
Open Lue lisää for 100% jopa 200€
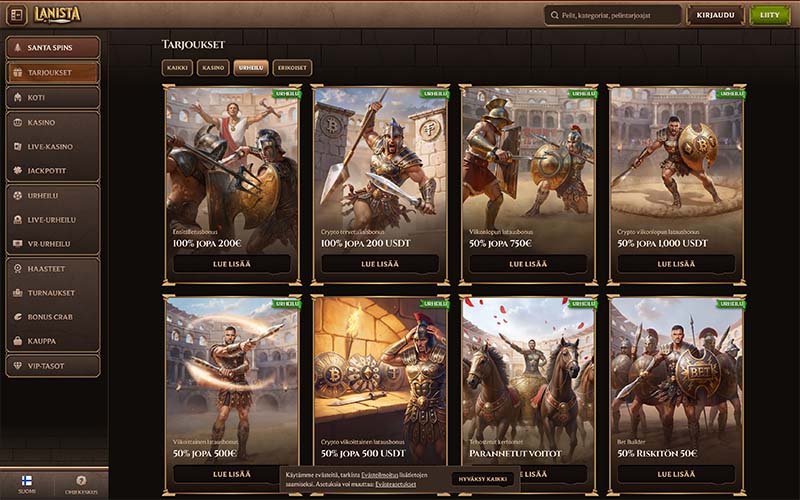[x=232, y=264]
